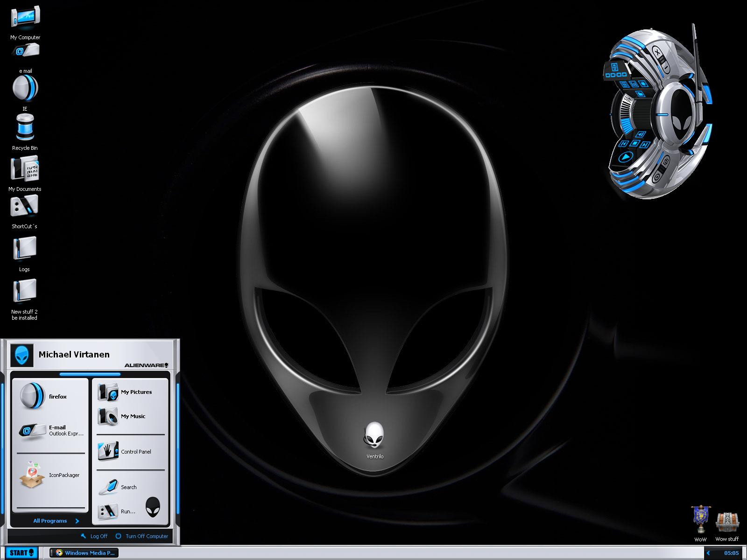The height and width of the screenshot is (560, 747).
Task: Toggle repeat button on media player
Action: (x=666, y=161)
